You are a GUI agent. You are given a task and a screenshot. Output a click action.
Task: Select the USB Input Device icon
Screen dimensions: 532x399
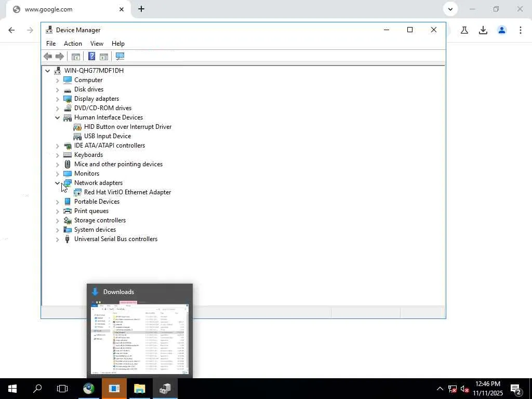77,136
